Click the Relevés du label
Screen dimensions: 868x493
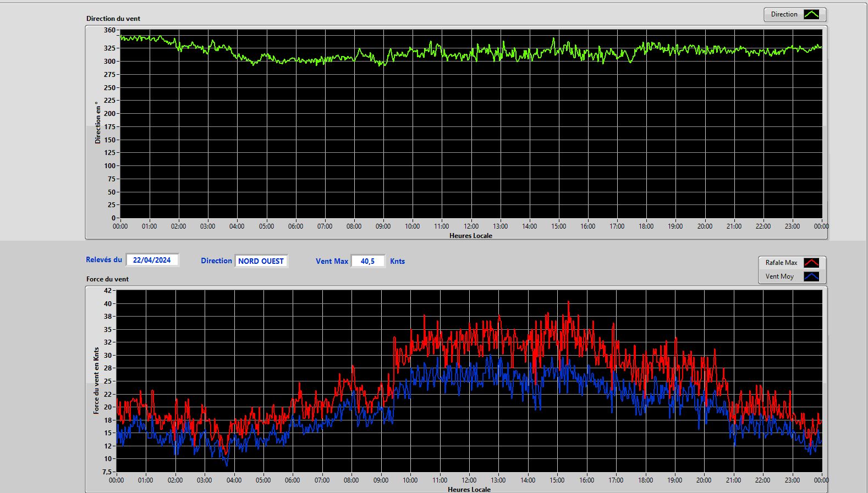tap(104, 259)
